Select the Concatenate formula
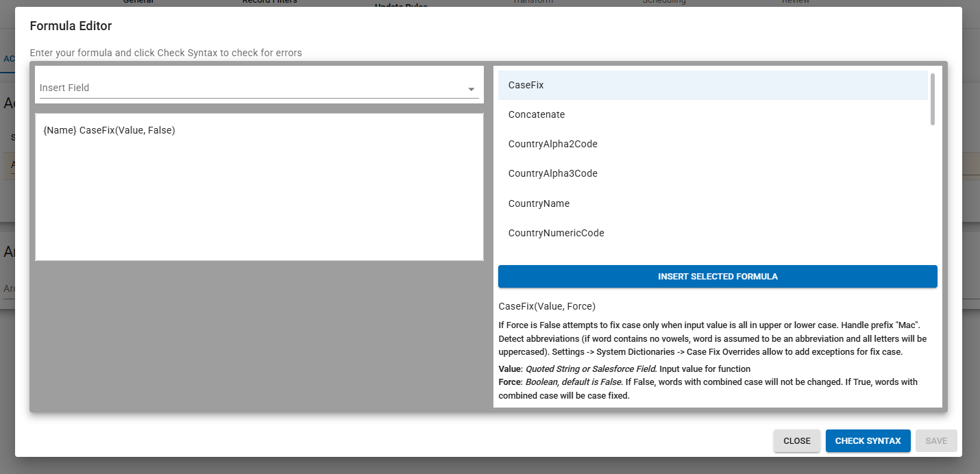This screenshot has height=474, width=980. tap(713, 114)
